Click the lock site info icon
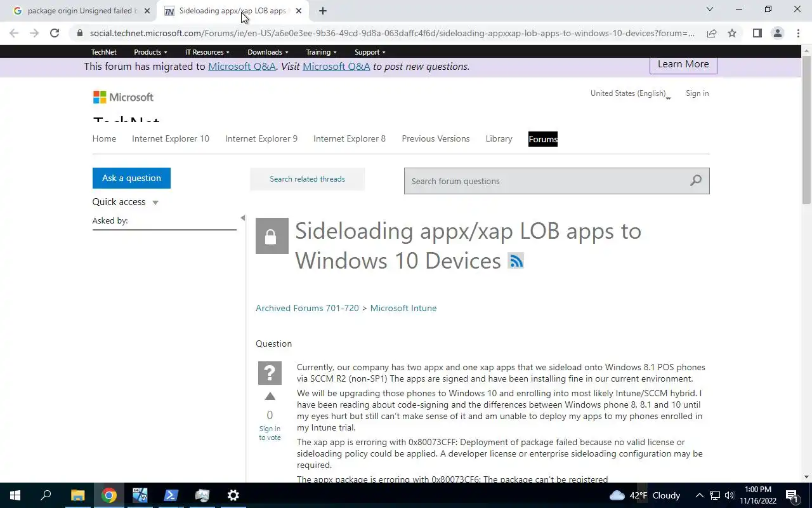Image resolution: width=812 pixels, height=508 pixels. pos(79,33)
